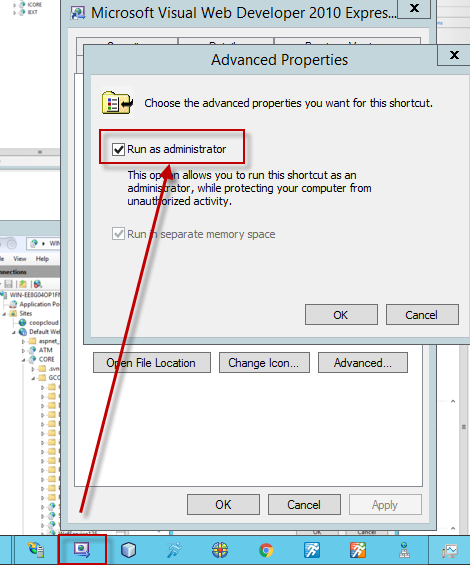Open the server computer icon on the taskbar

(36, 550)
